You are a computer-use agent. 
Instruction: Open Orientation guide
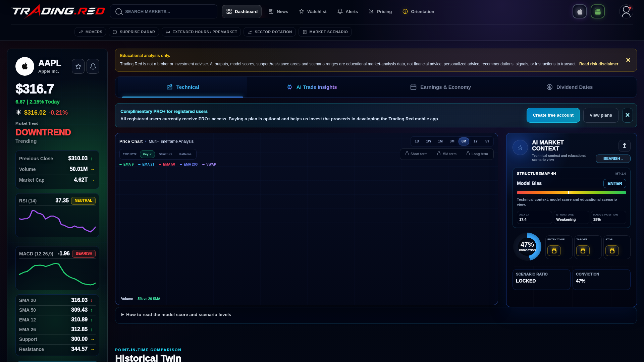(418, 11)
